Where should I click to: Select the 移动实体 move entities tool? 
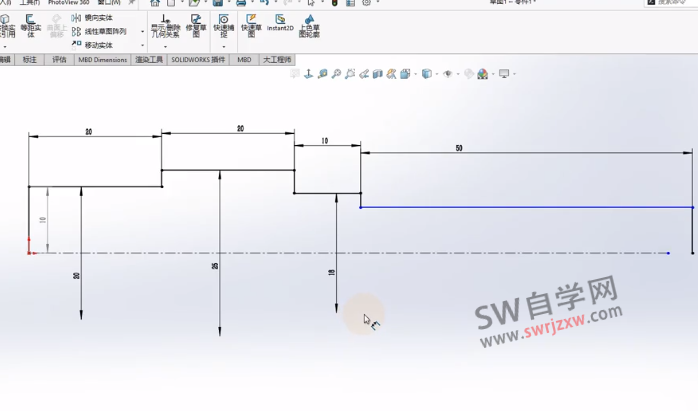coord(92,45)
